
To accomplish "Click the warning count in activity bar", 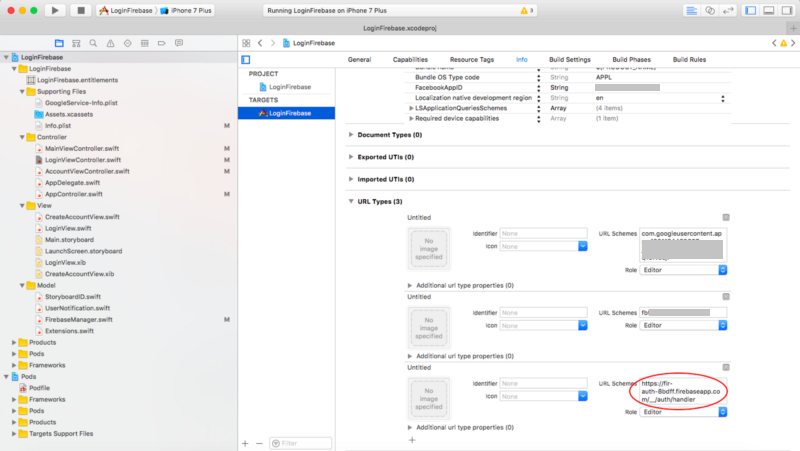I will coord(527,10).
